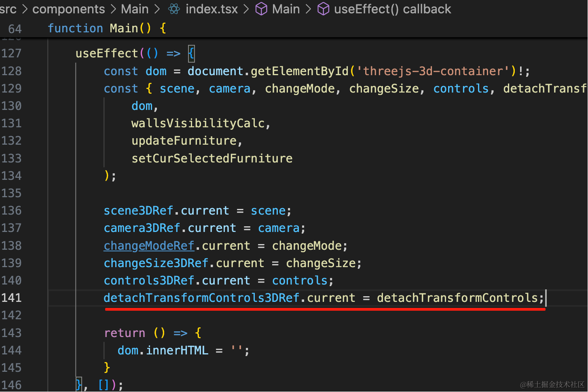Image resolution: width=588 pixels, height=392 pixels.
Task: Click the useEffect call on line 127
Action: 107,53
